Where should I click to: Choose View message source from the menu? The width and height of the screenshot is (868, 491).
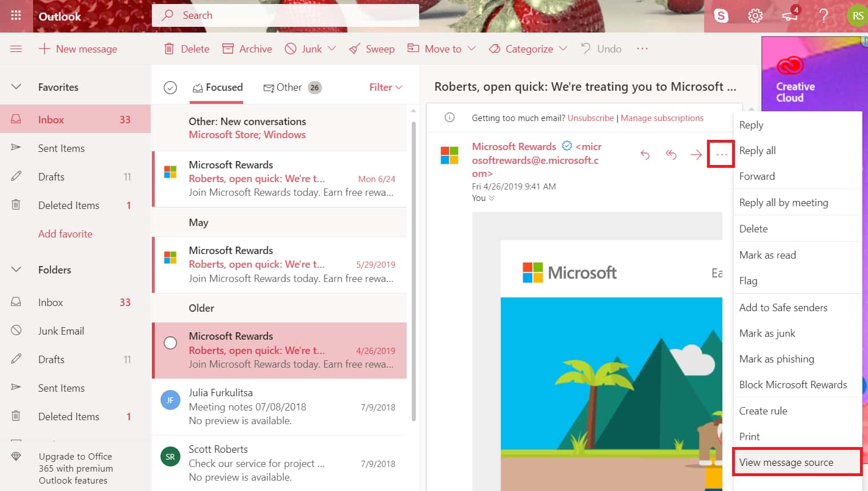(786, 462)
